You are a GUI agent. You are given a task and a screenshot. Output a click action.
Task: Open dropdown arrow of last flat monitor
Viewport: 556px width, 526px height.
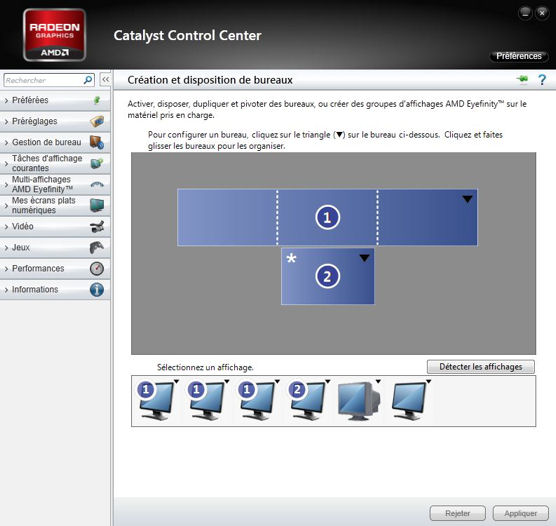pyautogui.click(x=429, y=382)
